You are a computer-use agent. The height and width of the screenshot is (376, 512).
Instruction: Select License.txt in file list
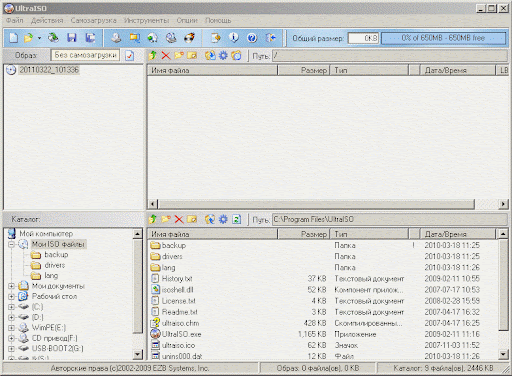(x=178, y=301)
